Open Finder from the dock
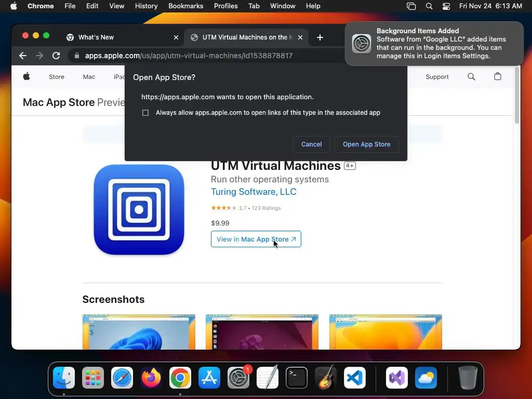 point(64,378)
